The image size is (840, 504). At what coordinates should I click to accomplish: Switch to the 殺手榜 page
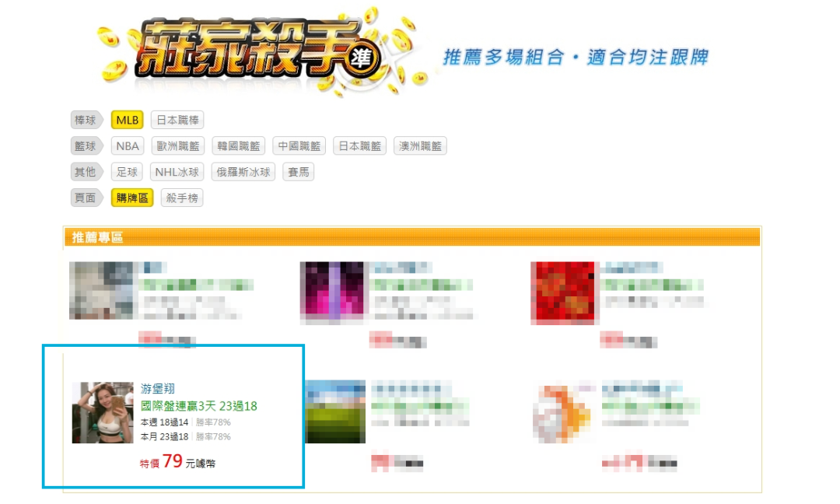coord(181,198)
